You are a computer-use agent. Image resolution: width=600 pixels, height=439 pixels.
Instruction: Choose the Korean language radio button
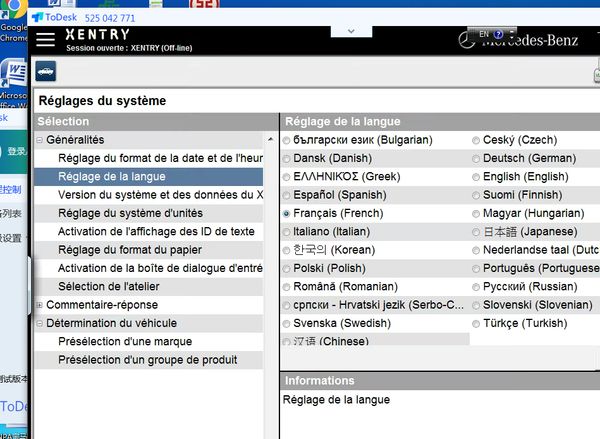click(x=286, y=251)
